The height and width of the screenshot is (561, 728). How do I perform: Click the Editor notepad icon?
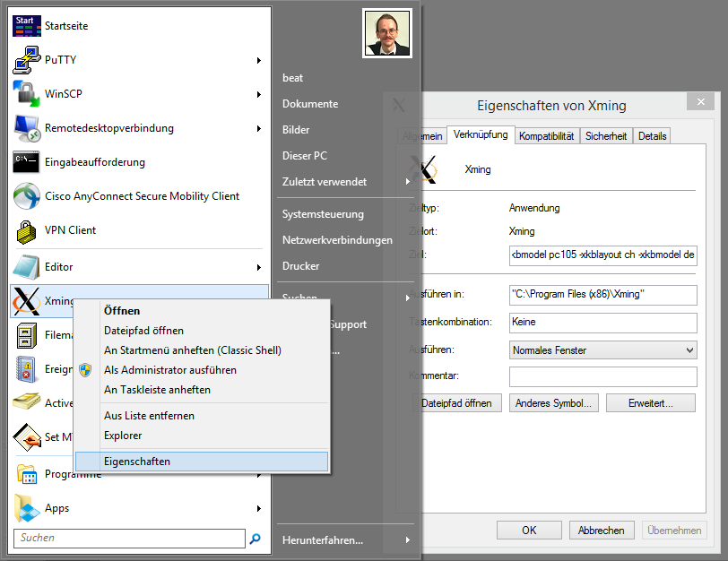click(27, 267)
